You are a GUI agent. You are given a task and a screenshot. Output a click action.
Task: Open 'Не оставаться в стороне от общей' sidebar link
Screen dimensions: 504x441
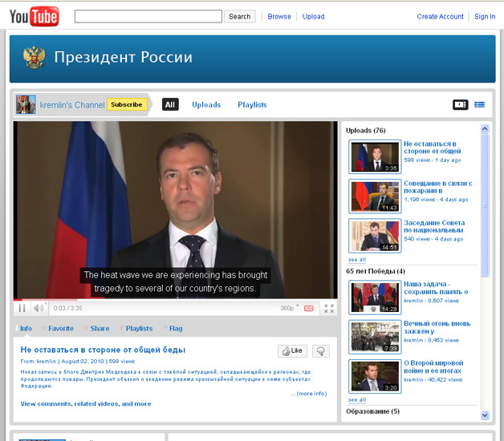click(433, 148)
